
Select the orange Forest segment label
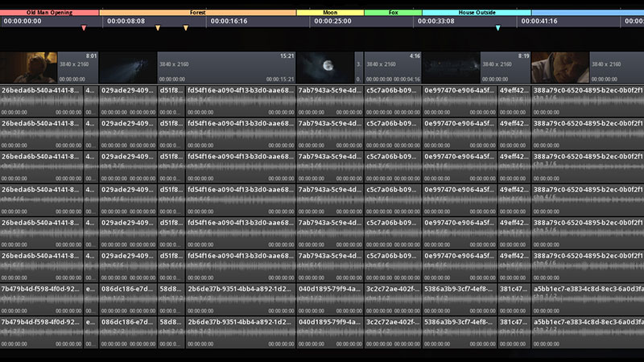[197, 13]
